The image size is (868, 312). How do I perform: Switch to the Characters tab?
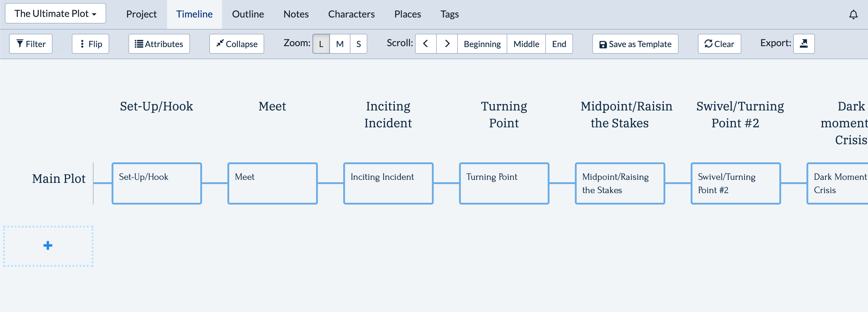[351, 14]
